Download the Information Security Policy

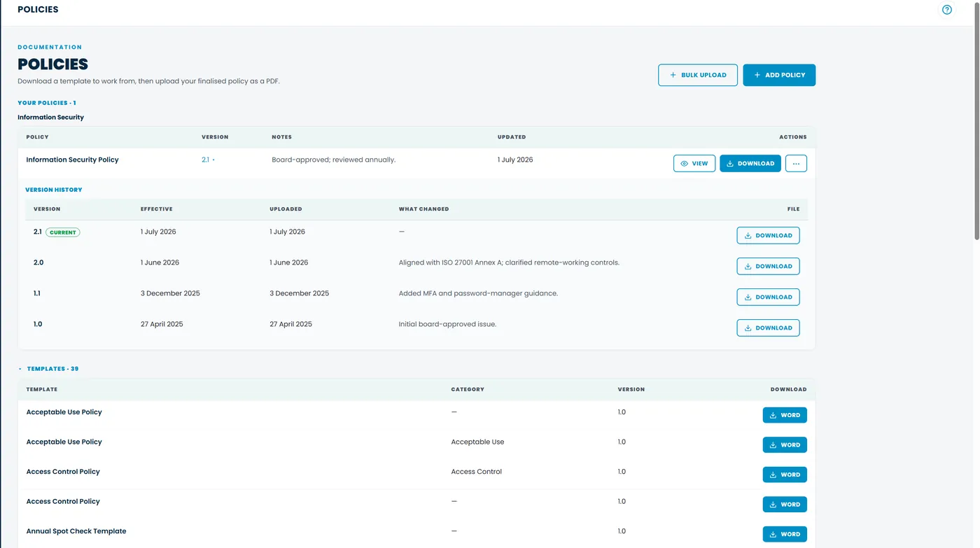click(750, 163)
